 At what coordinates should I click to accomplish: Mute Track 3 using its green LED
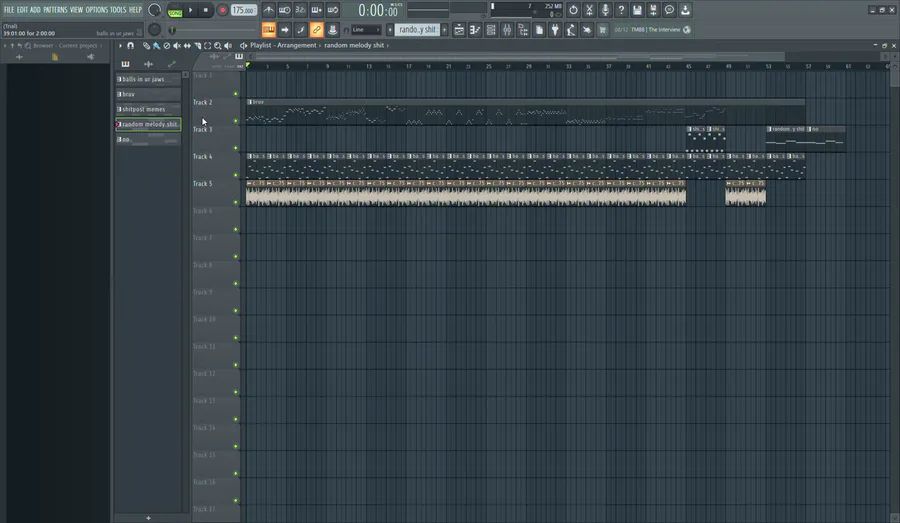coord(235,148)
